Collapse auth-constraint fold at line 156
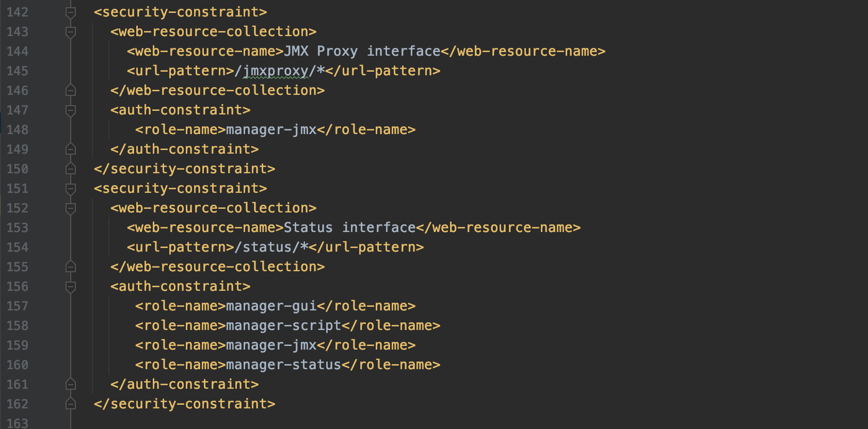Screen dimensions: 868x429 pos(71,287)
